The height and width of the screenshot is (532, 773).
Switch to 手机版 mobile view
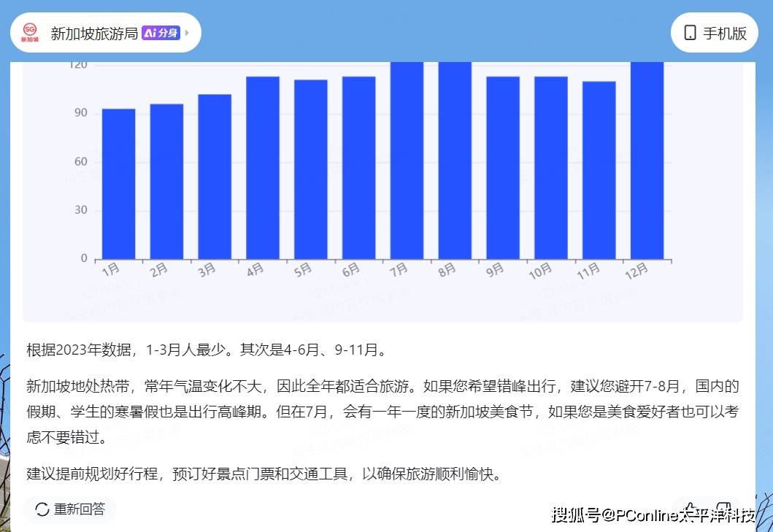[715, 33]
